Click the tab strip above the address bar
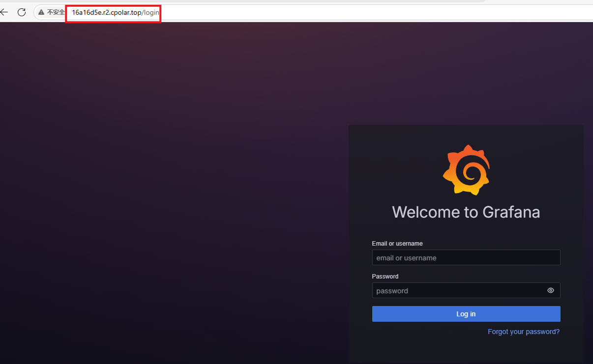Viewport: 593px width, 364px height. click(246, 2)
